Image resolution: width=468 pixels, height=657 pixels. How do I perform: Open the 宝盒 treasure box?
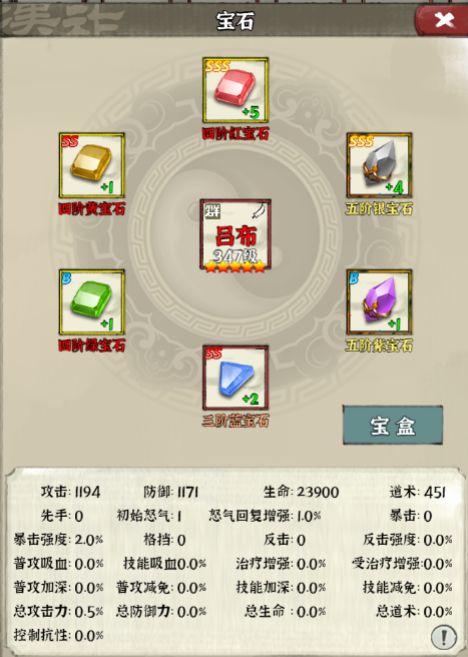pos(393,425)
